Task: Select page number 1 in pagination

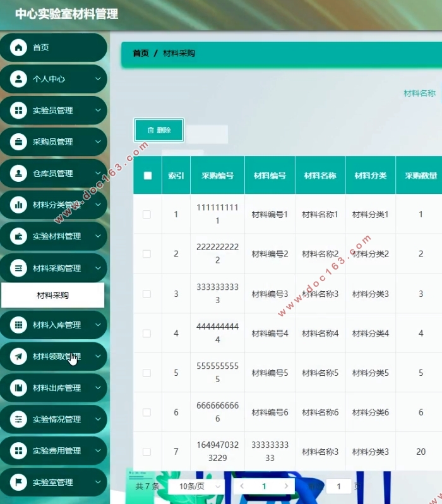Action: coord(264,486)
